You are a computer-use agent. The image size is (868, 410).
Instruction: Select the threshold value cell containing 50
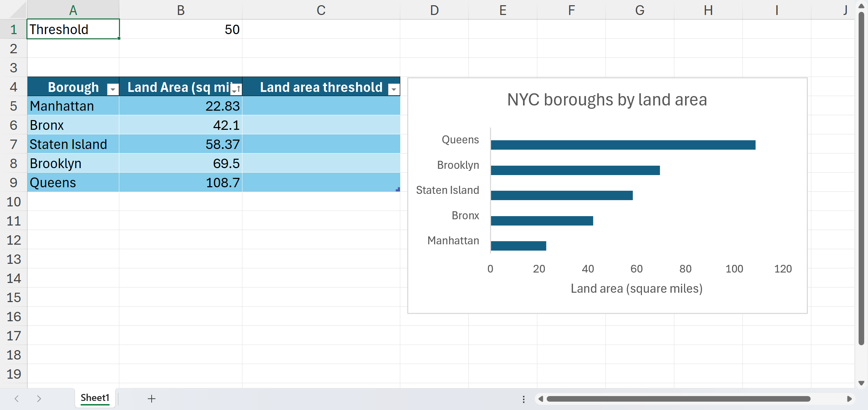pos(181,29)
